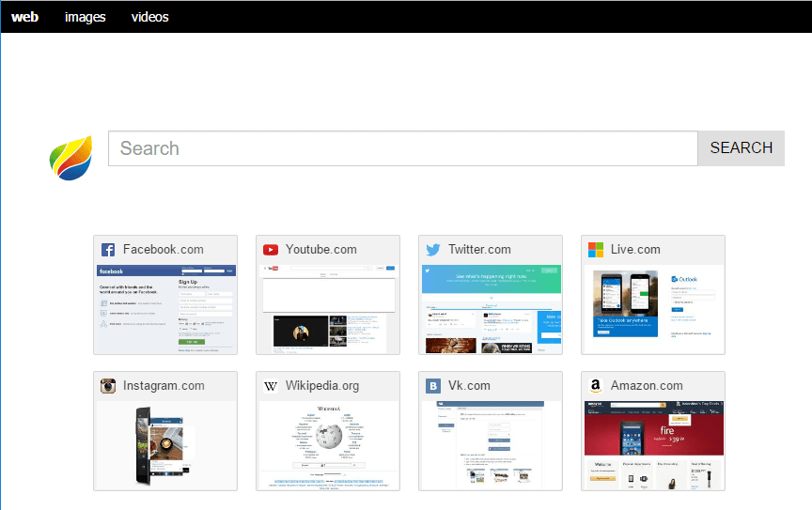Screen dimensions: 812x510
Task: Click the YouTube page preview thumbnail
Action: point(328,309)
